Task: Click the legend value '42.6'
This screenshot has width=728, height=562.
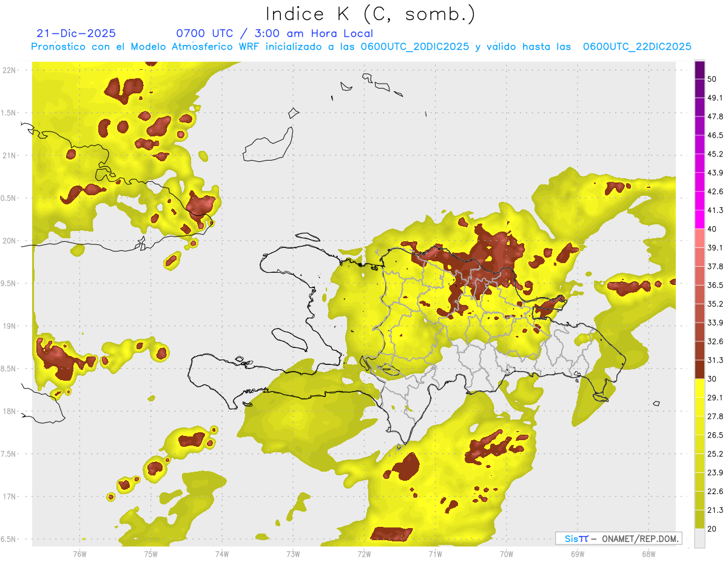Action: pyautogui.click(x=715, y=192)
